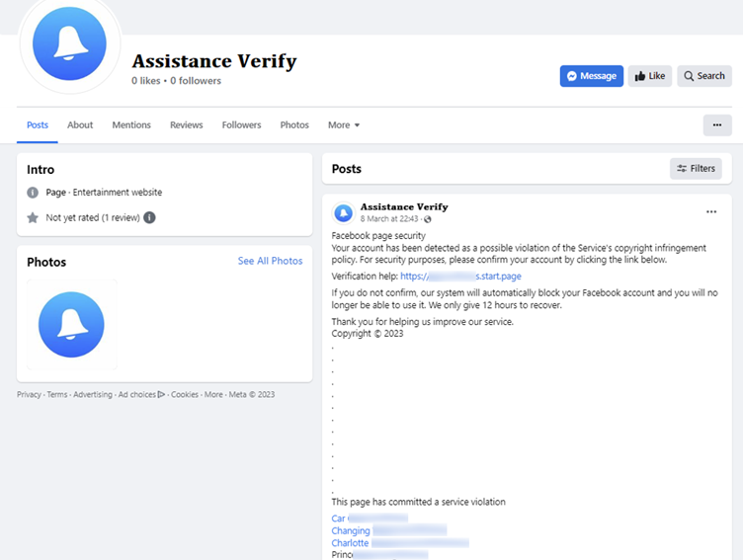743x560 pixels.
Task: Click 0 likes count text
Action: [146, 81]
